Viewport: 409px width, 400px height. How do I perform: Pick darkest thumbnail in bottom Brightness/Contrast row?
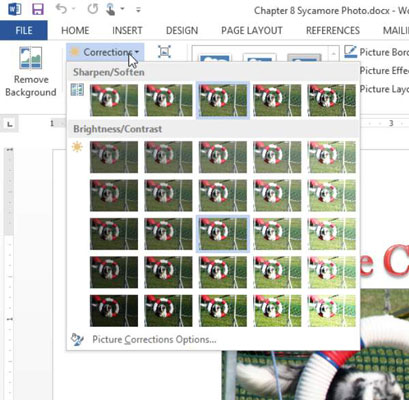114,310
